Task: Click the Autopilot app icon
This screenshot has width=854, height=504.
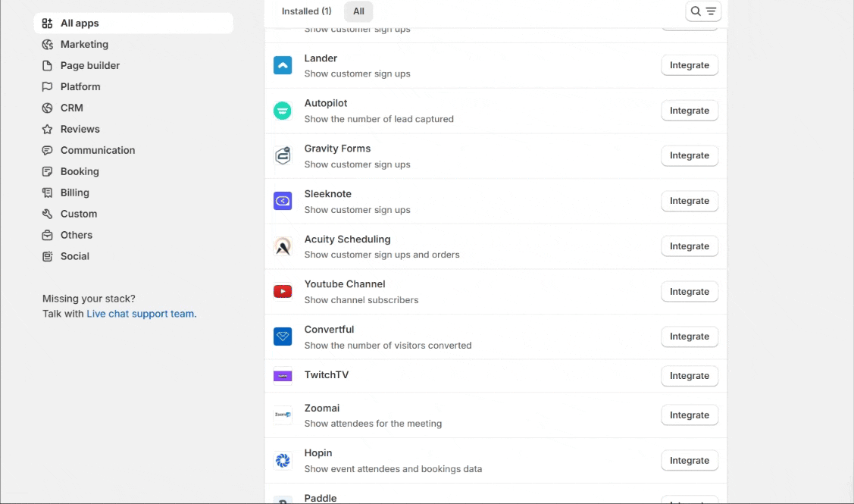Action: pos(283,111)
